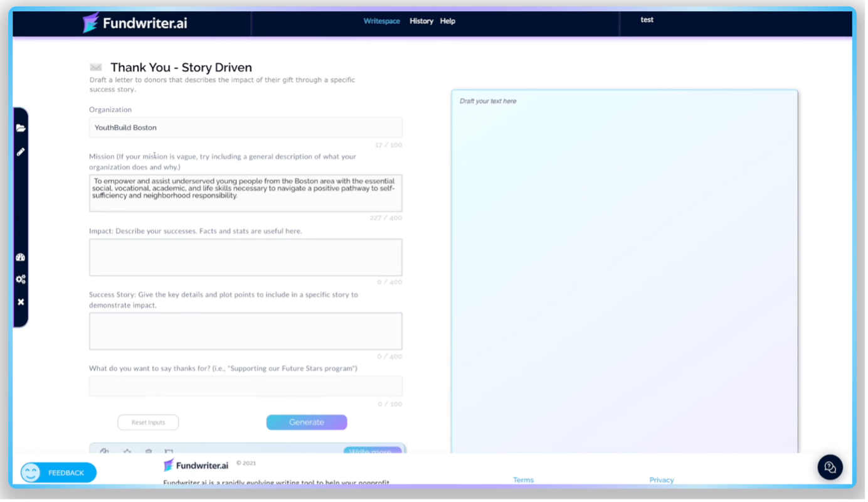Image resolution: width=868 pixels, height=502 pixels.
Task: Click into the Mission text area
Action: point(246,193)
